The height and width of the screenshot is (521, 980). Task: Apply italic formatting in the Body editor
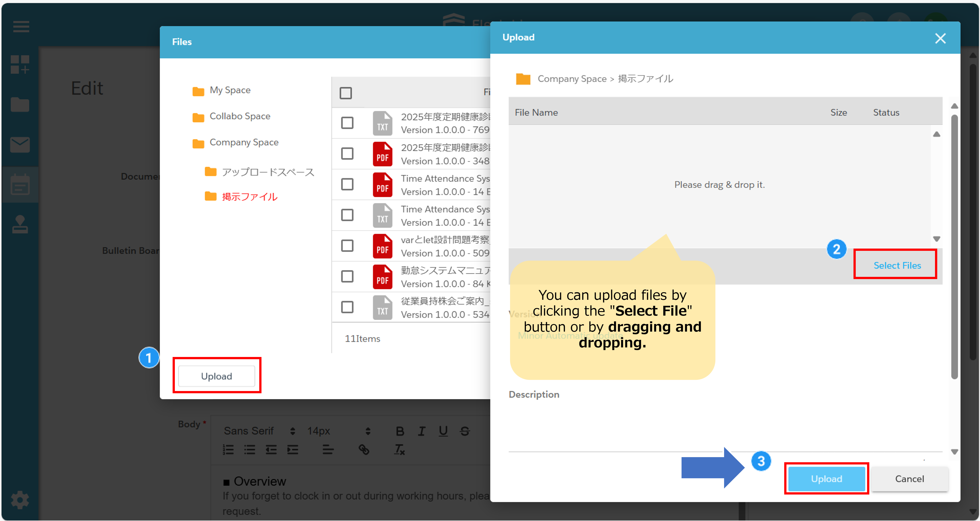coord(422,431)
